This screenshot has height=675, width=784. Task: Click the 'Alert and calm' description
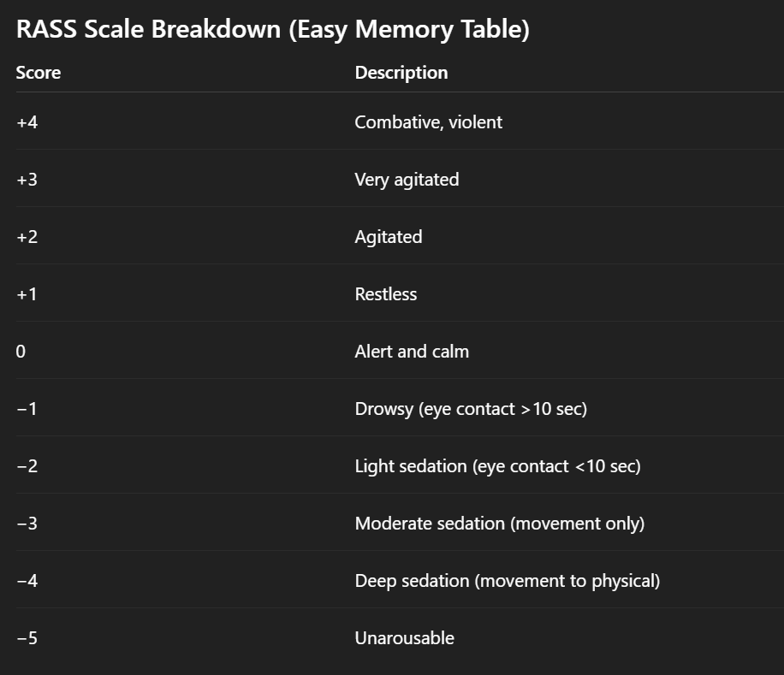tap(412, 352)
